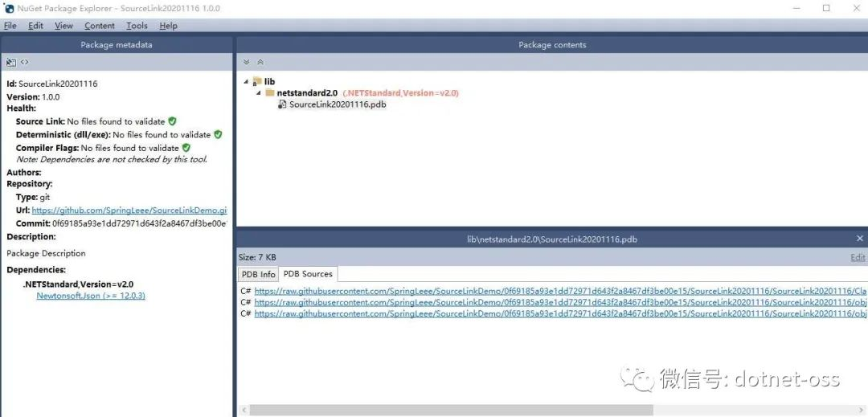The image size is (868, 417).
Task: Open the second raw.githubusercontent source link
Action: tap(561, 302)
